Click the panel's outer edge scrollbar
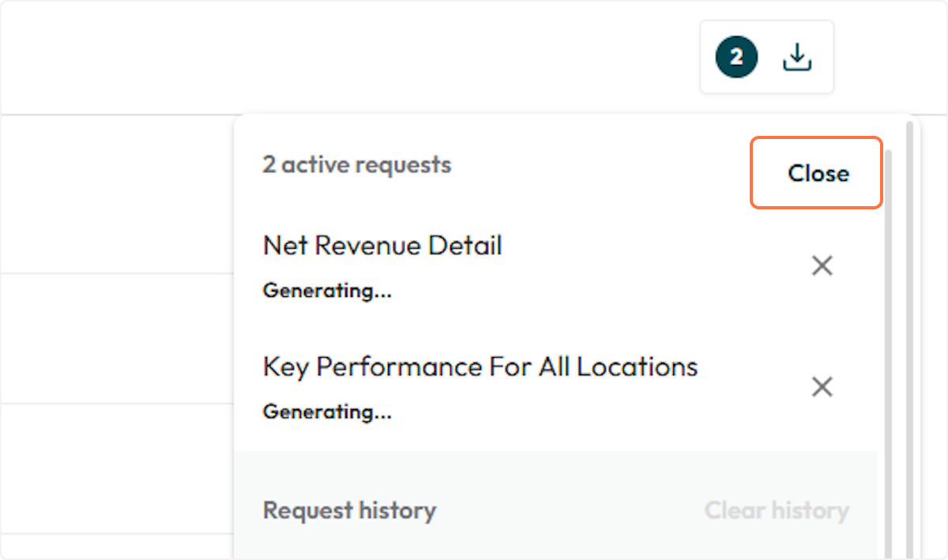 909,316
